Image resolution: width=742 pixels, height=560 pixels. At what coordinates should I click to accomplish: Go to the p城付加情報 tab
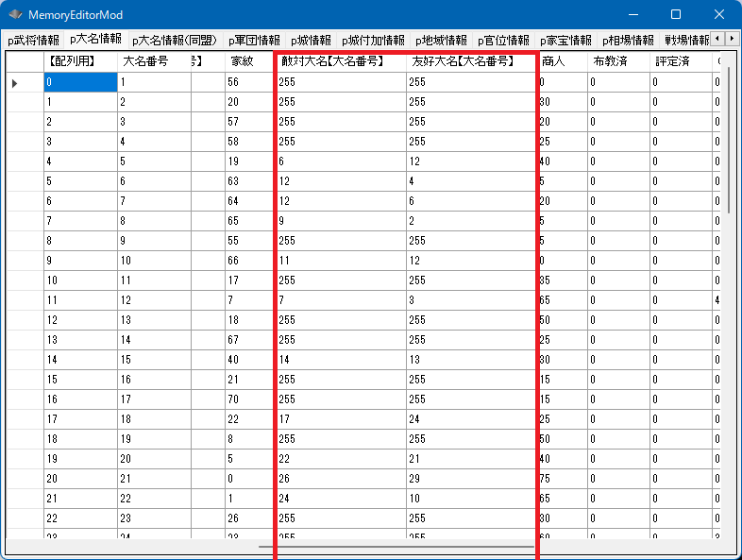(x=373, y=40)
